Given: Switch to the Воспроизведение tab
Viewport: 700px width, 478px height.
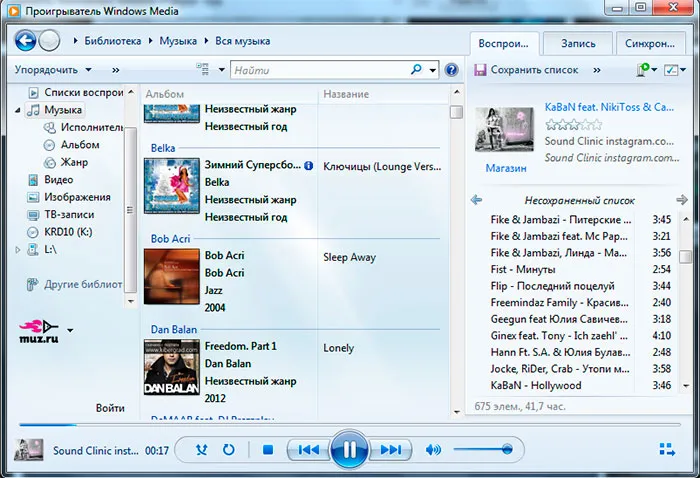Looking at the screenshot, I should [504, 44].
